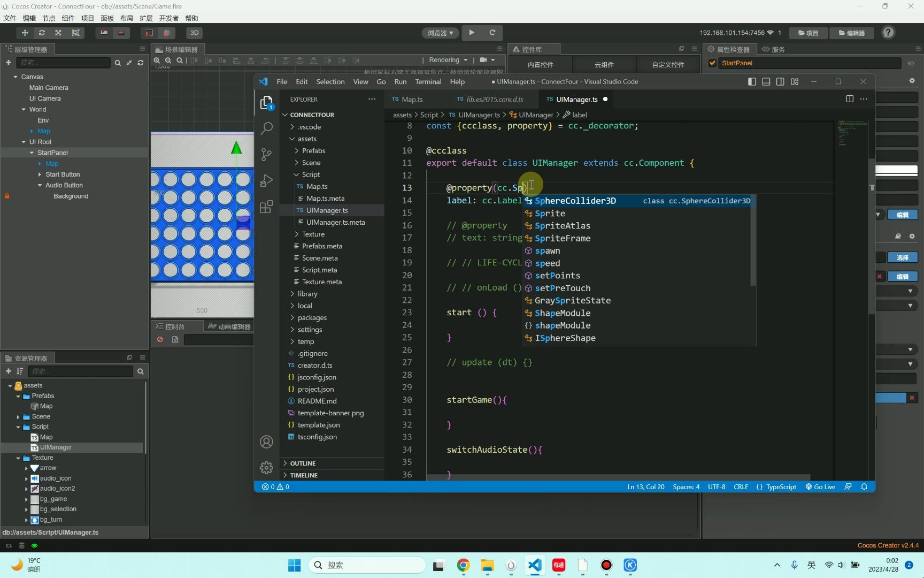Screen dimensions: 924x578
Task: Click Cocos play preview button
Action: (472, 33)
